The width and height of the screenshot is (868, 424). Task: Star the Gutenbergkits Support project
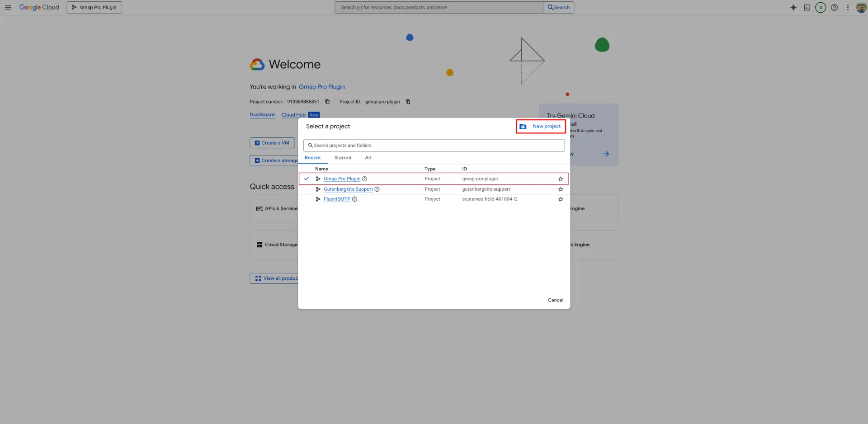(x=561, y=189)
